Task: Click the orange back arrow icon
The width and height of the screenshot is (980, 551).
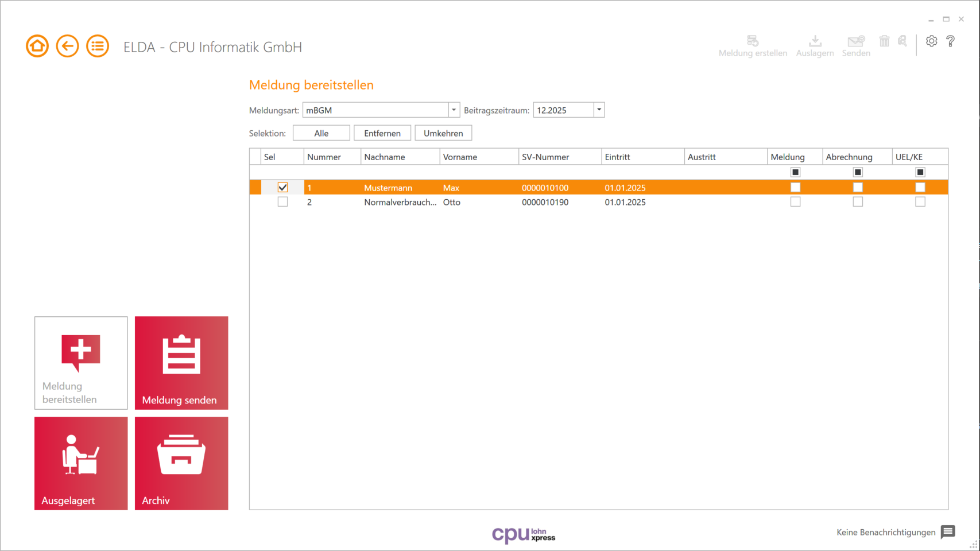Action: [67, 46]
